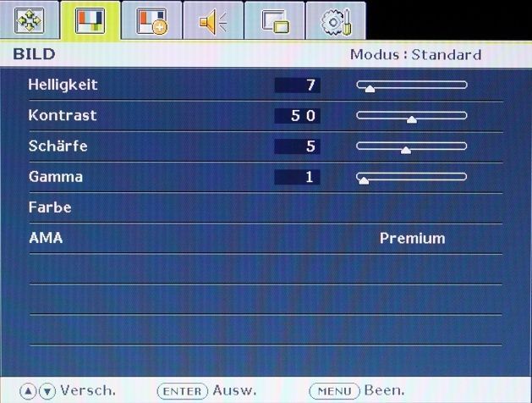
Task: Click the Gamma slider track
Action: [x=412, y=178]
